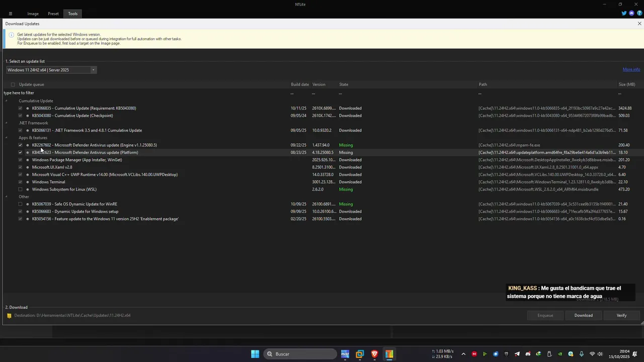Screen dimensions: 644x362
Task: Collapse the .NET Framework group
Action: click(7, 123)
